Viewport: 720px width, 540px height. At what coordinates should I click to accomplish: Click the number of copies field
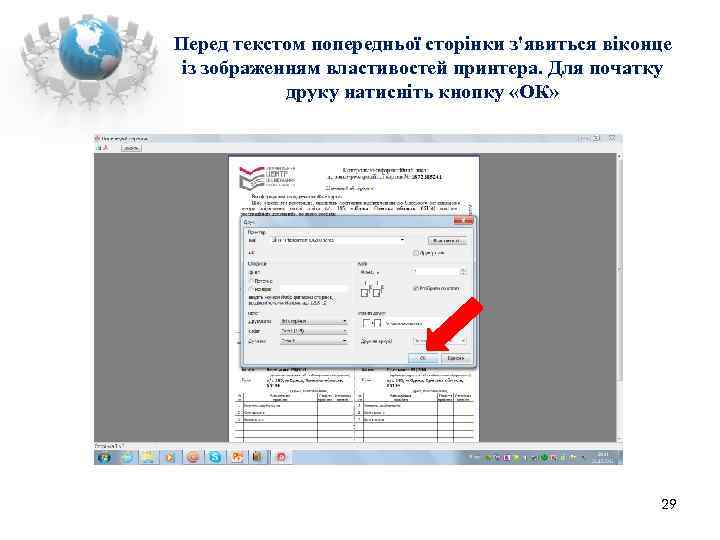[x=435, y=272]
